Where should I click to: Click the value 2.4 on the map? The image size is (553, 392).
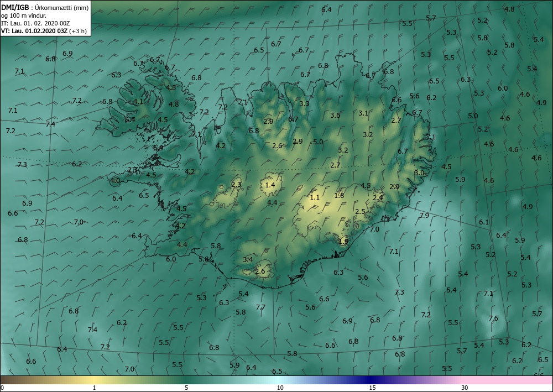click(x=378, y=197)
